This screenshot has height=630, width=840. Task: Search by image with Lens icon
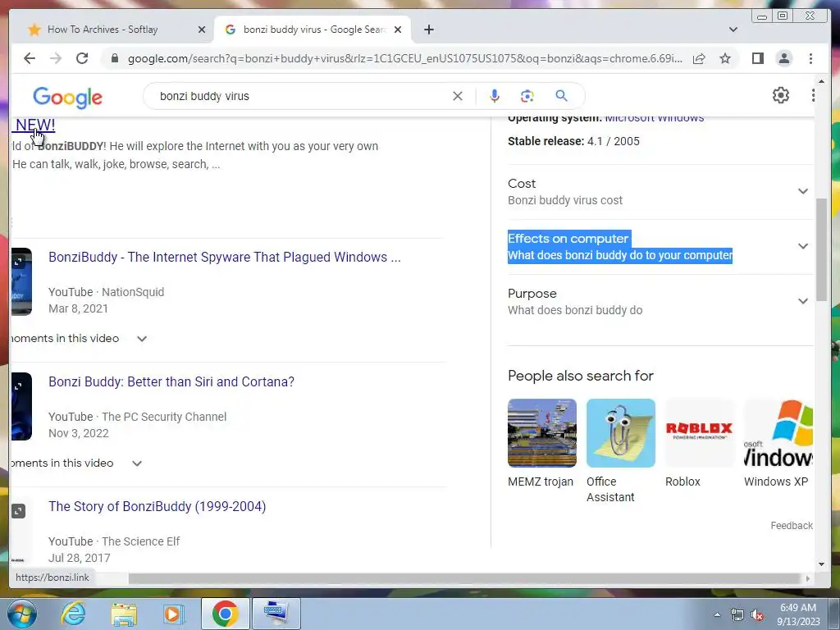tap(527, 96)
